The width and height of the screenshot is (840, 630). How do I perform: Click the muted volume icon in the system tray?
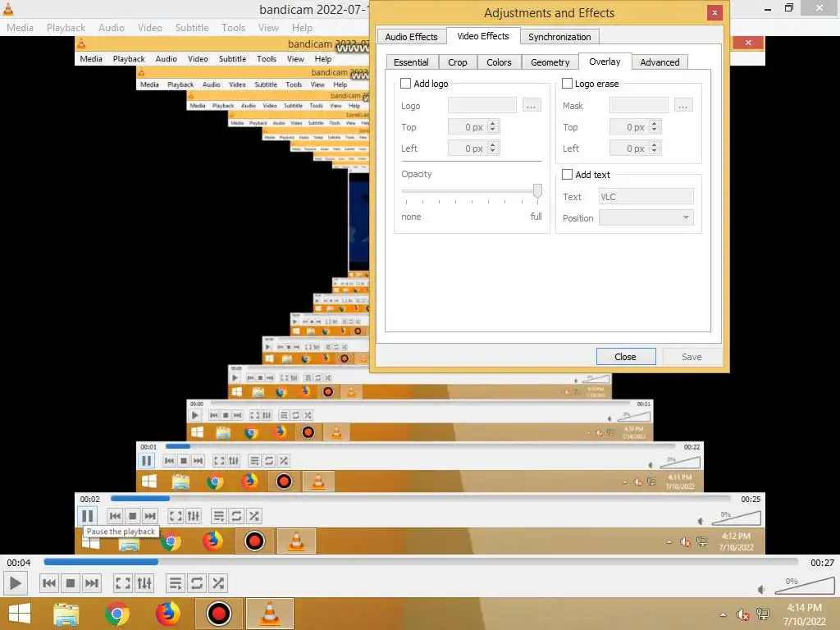[x=742, y=614]
